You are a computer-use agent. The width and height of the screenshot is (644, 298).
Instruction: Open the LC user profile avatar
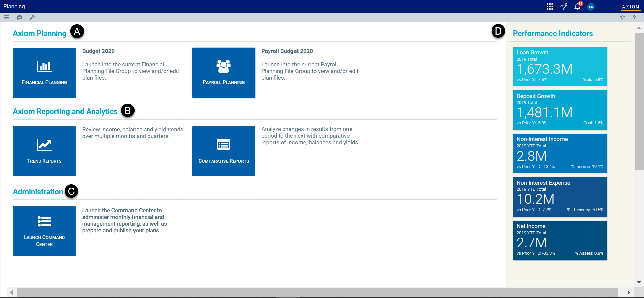pyautogui.click(x=591, y=7)
